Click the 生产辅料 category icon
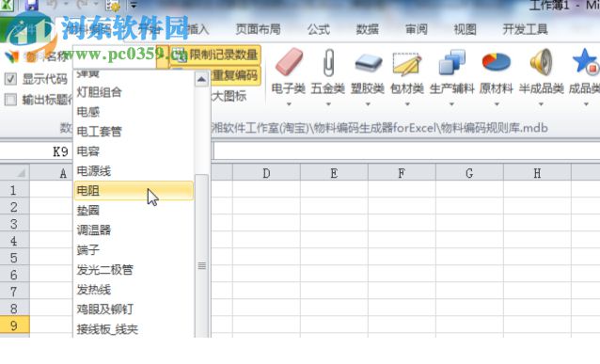The image size is (600, 364). click(452, 62)
